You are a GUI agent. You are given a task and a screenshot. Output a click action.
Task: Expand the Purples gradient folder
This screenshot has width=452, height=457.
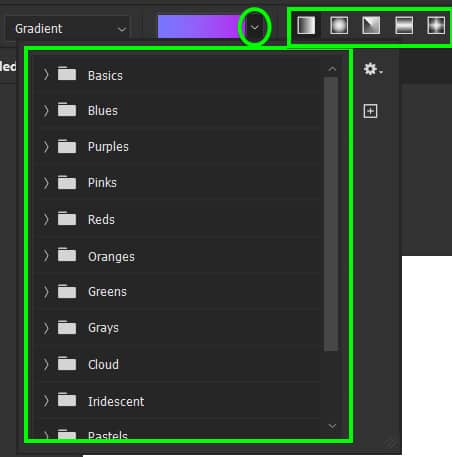[x=46, y=147]
